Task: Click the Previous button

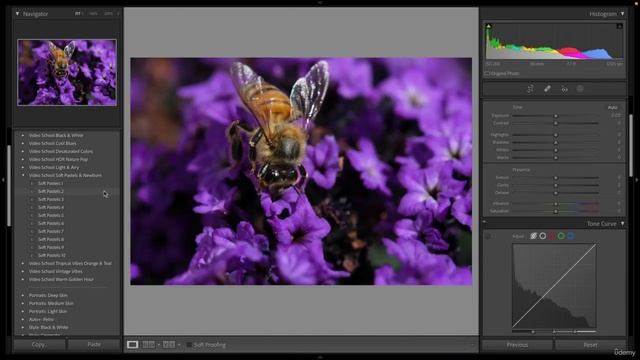Action: [x=517, y=345]
